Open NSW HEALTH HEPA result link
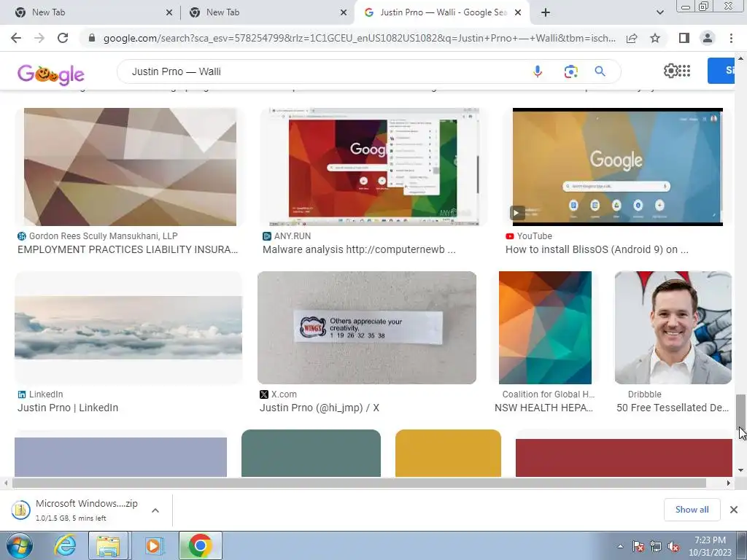The width and height of the screenshot is (747, 560). [x=543, y=408]
